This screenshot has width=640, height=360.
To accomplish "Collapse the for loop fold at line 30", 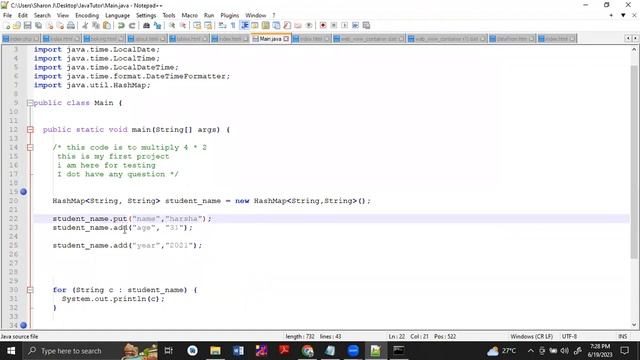I will pos(30,290).
